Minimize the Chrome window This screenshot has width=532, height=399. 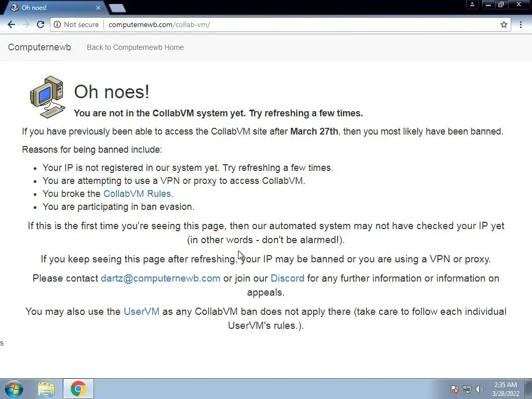[x=488, y=4]
